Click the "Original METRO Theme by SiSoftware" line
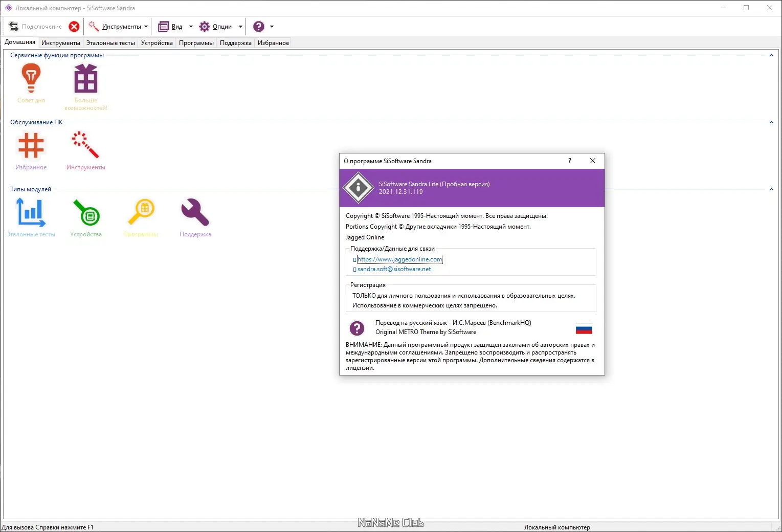Image resolution: width=782 pixels, height=532 pixels. (426, 332)
